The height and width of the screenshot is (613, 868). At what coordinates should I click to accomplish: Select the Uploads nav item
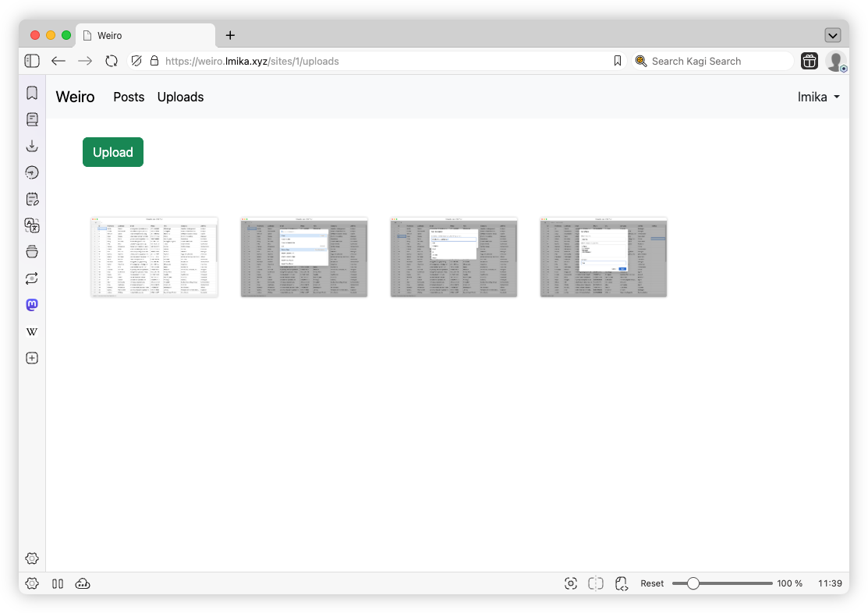tap(180, 97)
